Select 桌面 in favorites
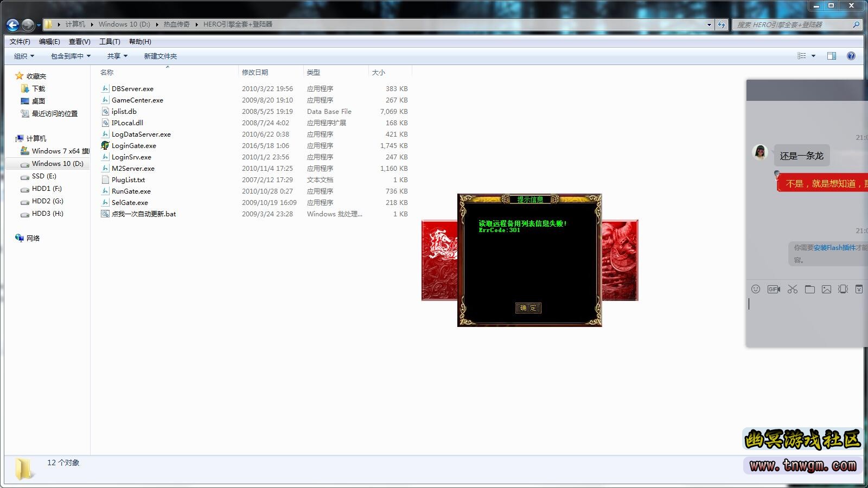The width and height of the screenshot is (868, 488). [x=39, y=101]
